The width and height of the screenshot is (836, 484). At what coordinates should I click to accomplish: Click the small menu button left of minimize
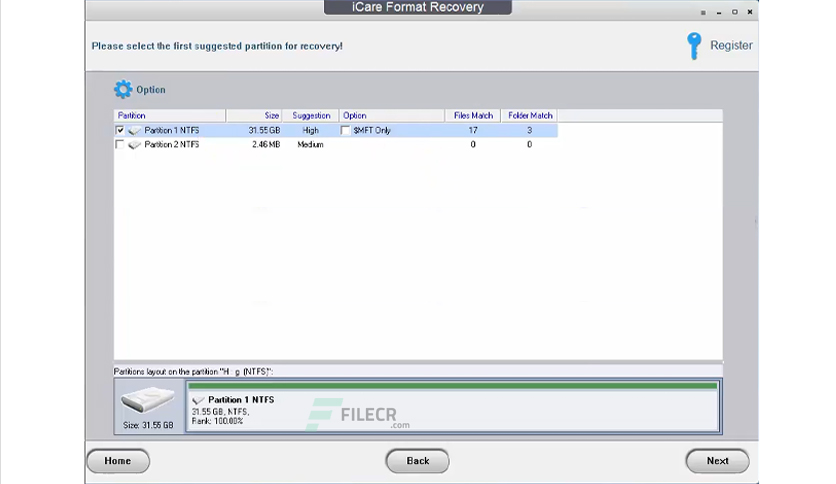703,12
